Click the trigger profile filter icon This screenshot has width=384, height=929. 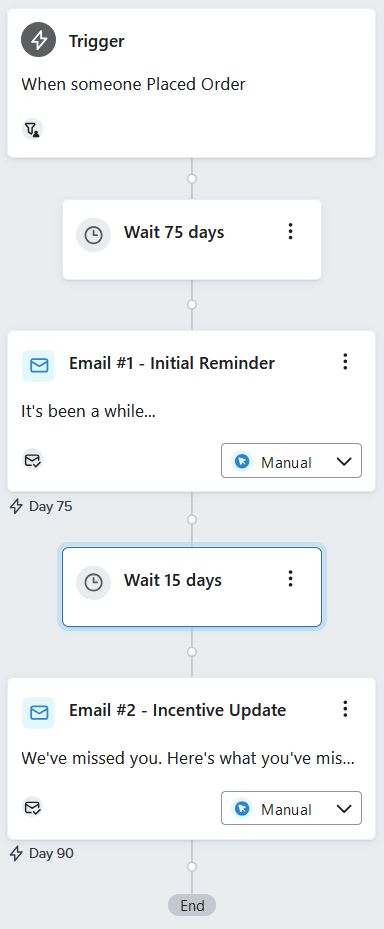[x=33, y=129]
